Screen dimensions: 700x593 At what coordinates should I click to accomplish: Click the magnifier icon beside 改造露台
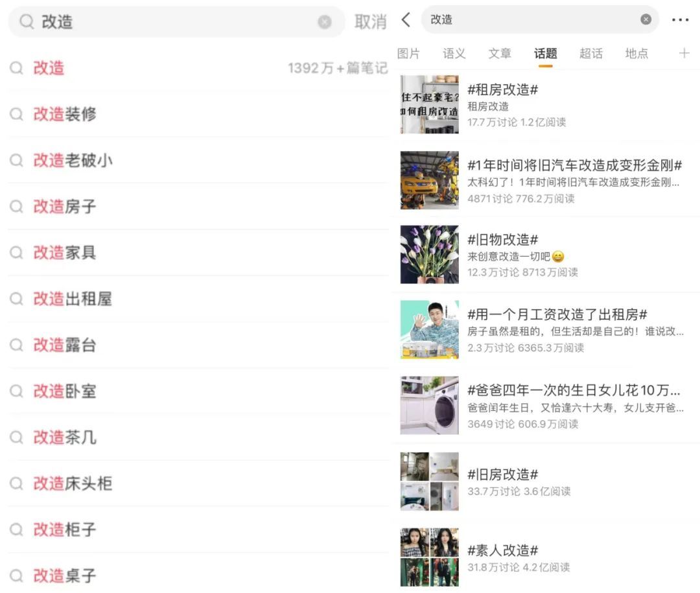coord(17,345)
